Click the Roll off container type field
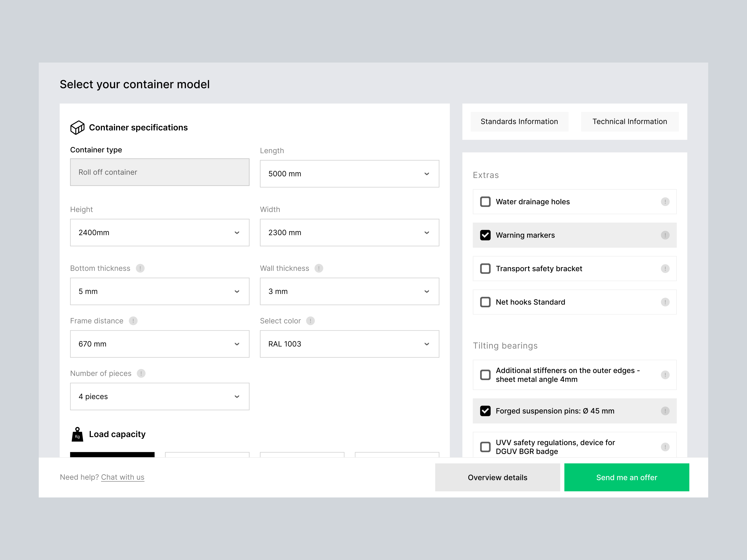 pyautogui.click(x=159, y=172)
